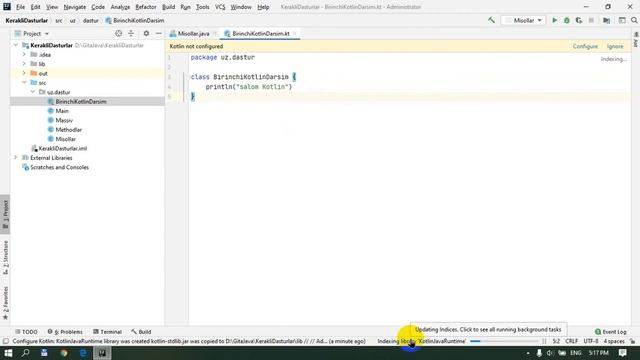640x360 pixels.
Task: Open the Build menu
Action: click(168, 7)
